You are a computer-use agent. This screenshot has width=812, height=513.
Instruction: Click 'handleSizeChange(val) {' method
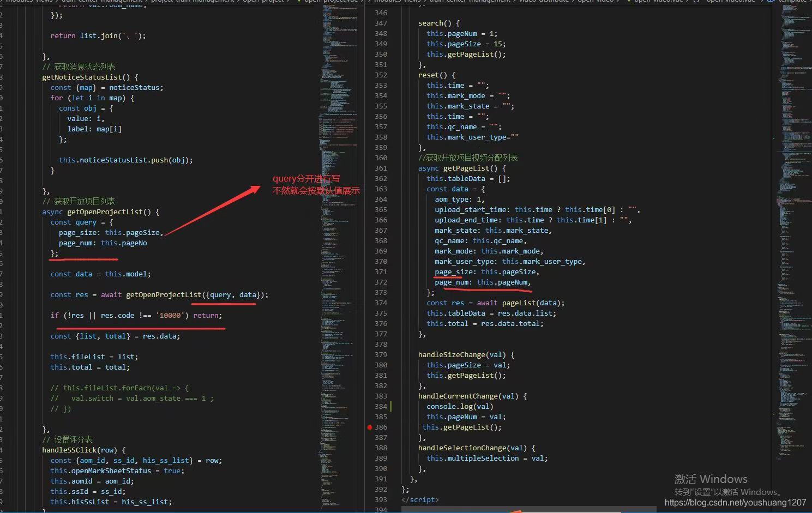coord(466,355)
